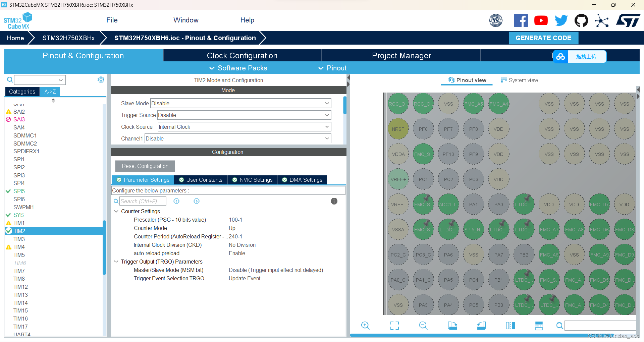Collapse Trigger Output (TRGO) Parameters group
Viewport: 644px width, 342px height.
click(116, 262)
